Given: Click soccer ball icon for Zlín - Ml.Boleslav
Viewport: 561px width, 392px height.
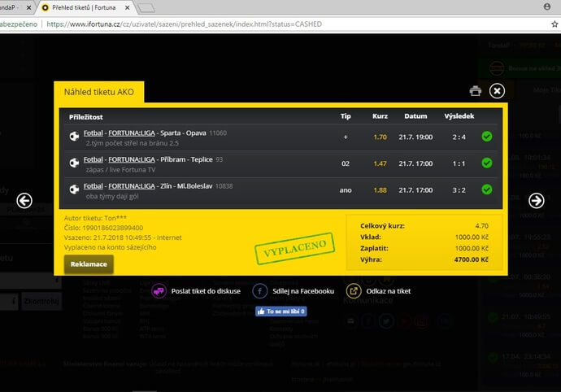Looking at the screenshot, I should click(x=74, y=189).
